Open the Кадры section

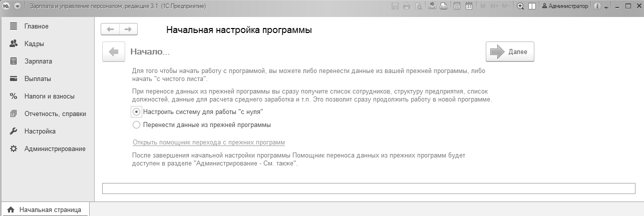click(x=34, y=43)
